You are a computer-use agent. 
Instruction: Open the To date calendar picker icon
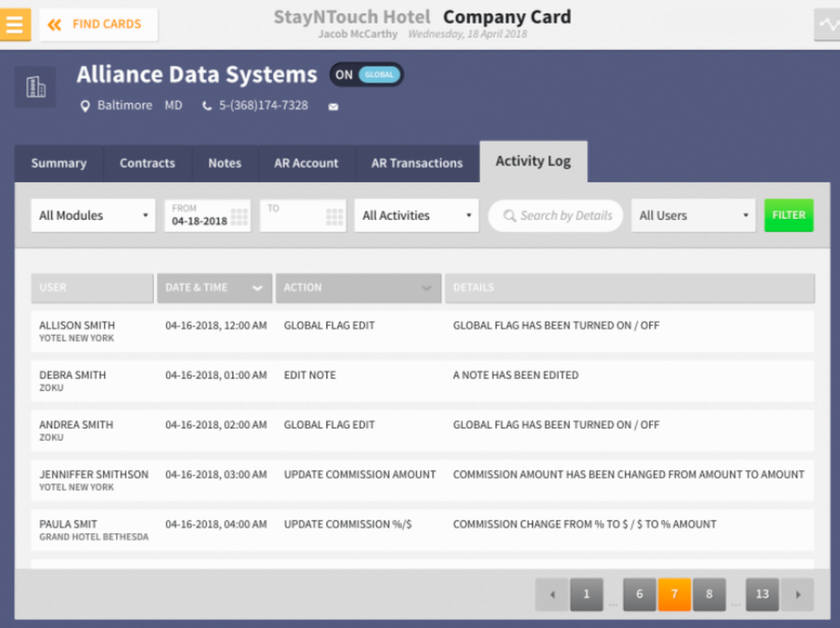coord(334,217)
